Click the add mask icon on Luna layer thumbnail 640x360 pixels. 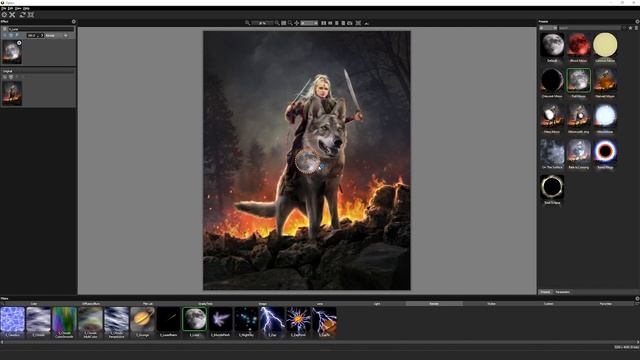point(19,43)
